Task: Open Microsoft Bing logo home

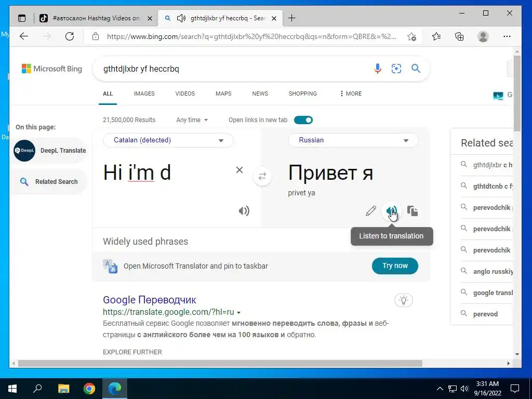Action: [x=52, y=69]
